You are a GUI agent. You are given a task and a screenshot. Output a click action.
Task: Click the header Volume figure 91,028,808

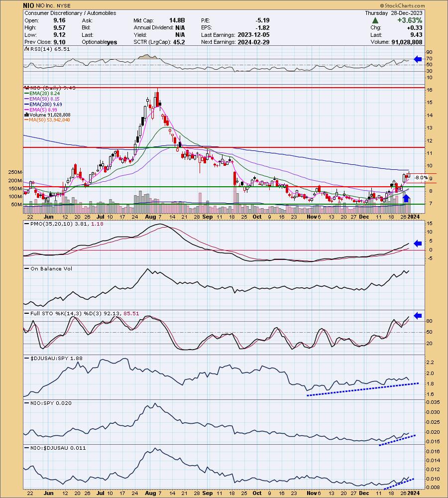[407, 42]
